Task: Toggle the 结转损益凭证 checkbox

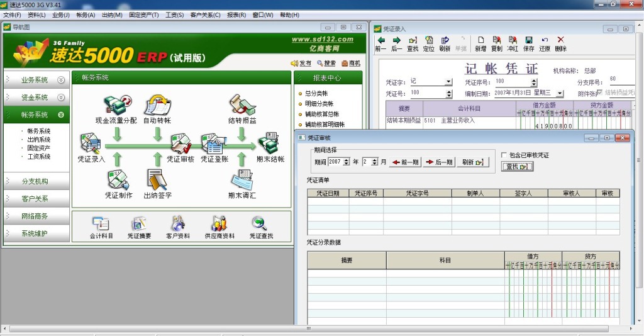Action: [x=599, y=92]
